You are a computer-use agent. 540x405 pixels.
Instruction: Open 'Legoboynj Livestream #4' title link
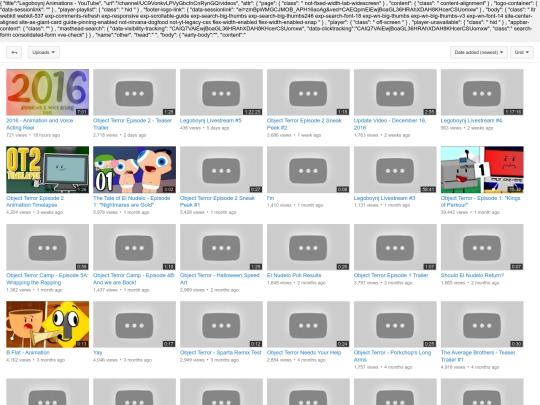coord(471,121)
